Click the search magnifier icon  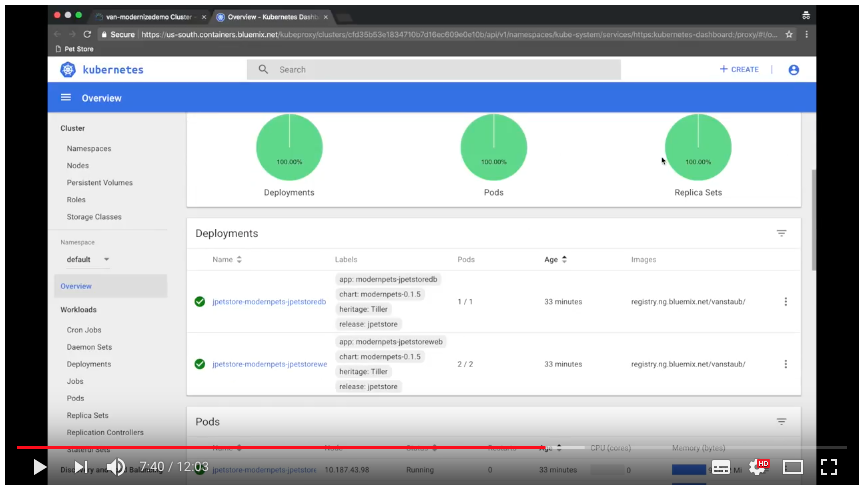pyautogui.click(x=263, y=70)
